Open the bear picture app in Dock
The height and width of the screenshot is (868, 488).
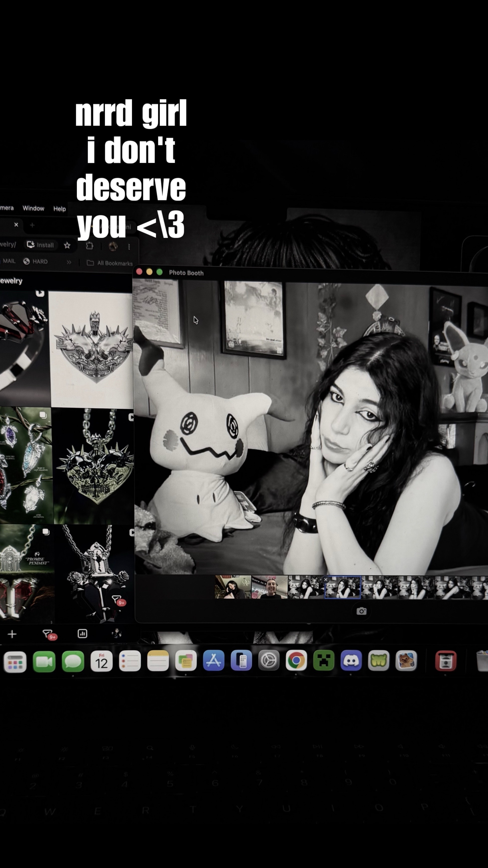tap(406, 660)
